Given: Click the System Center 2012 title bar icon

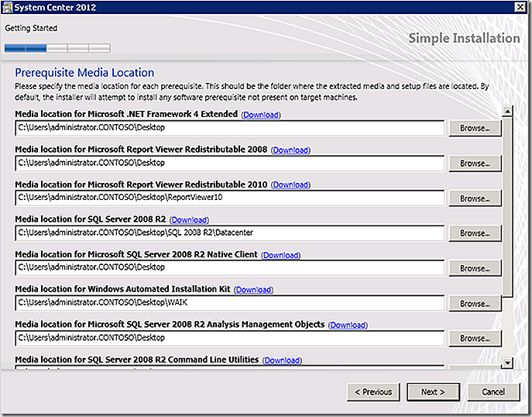Looking at the screenshot, I should (x=7, y=7).
